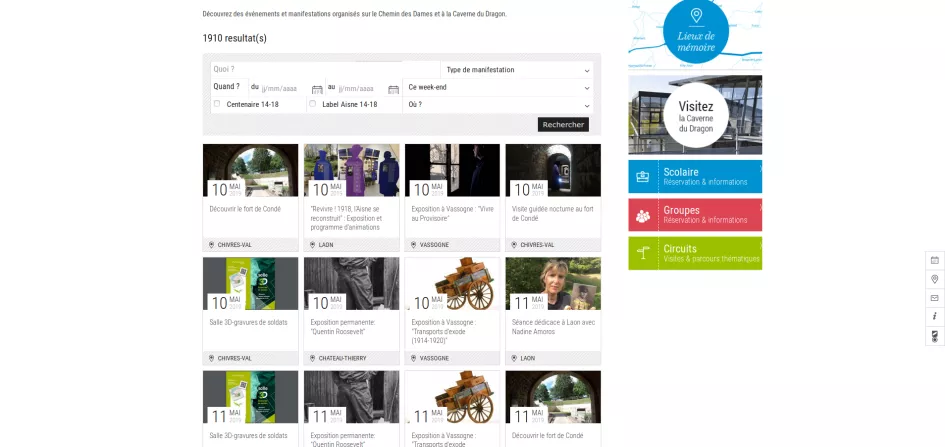Click the 'Séance dédicace à Laon' title
Screen dimensions: 945x447
553,327
